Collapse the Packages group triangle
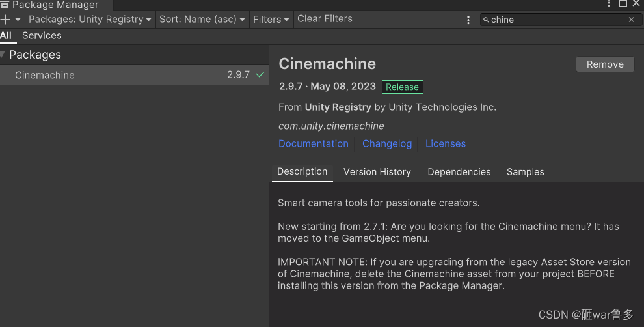644x327 pixels. click(x=3, y=55)
